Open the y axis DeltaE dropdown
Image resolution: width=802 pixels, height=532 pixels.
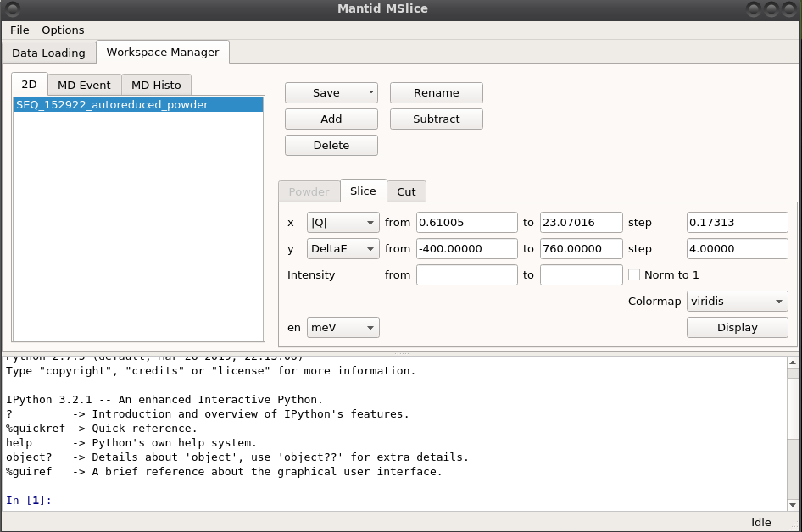(x=343, y=249)
